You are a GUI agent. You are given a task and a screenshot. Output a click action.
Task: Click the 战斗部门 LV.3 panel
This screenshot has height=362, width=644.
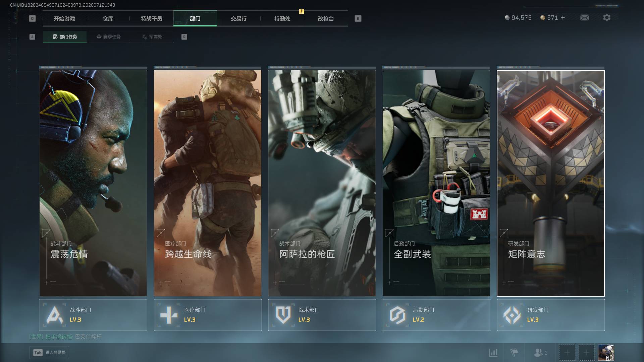tap(93, 315)
